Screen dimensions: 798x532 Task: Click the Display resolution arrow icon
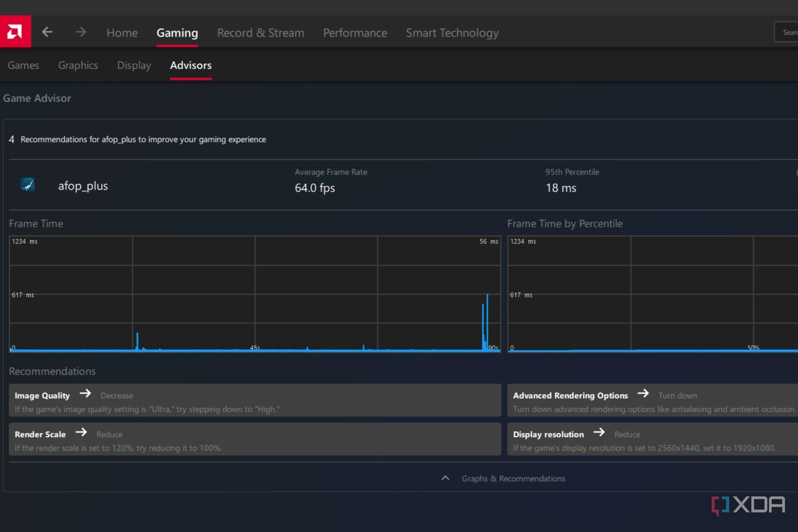coord(599,432)
